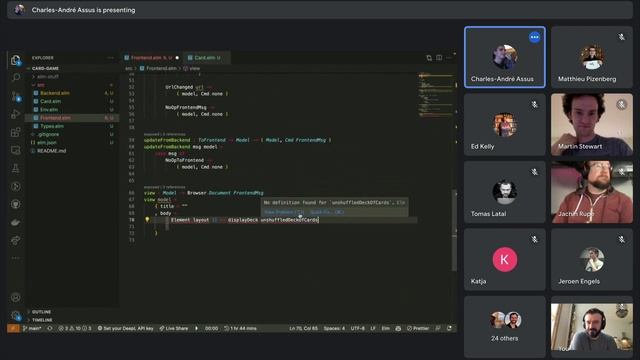
Task: Synchronize changes from status bar
Action: 50,328
